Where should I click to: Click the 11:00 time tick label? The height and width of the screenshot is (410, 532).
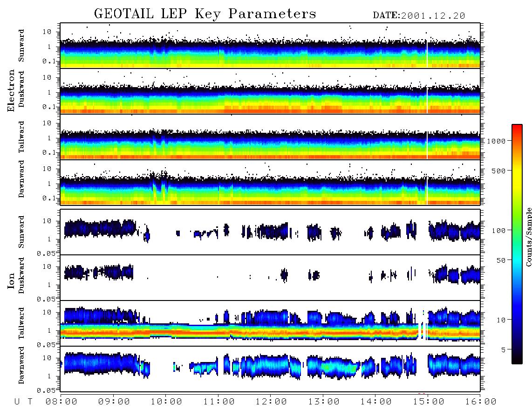coord(219,402)
